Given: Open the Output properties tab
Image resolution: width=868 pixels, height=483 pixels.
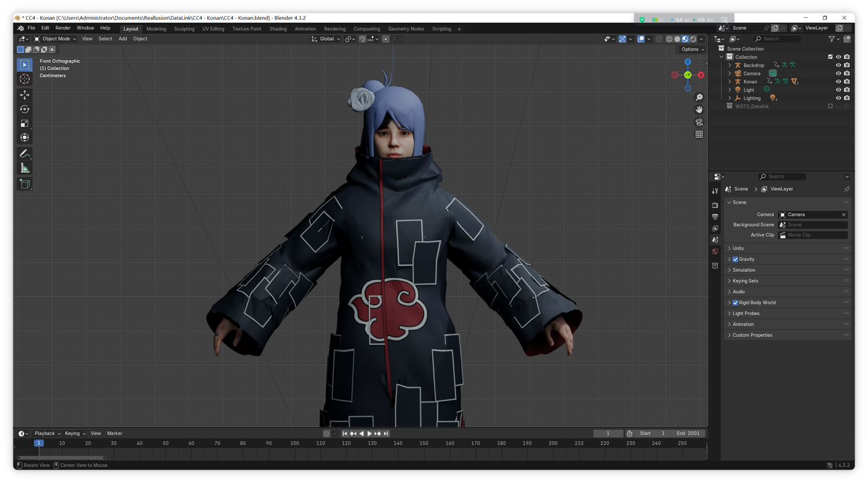Looking at the screenshot, I should coord(715,216).
